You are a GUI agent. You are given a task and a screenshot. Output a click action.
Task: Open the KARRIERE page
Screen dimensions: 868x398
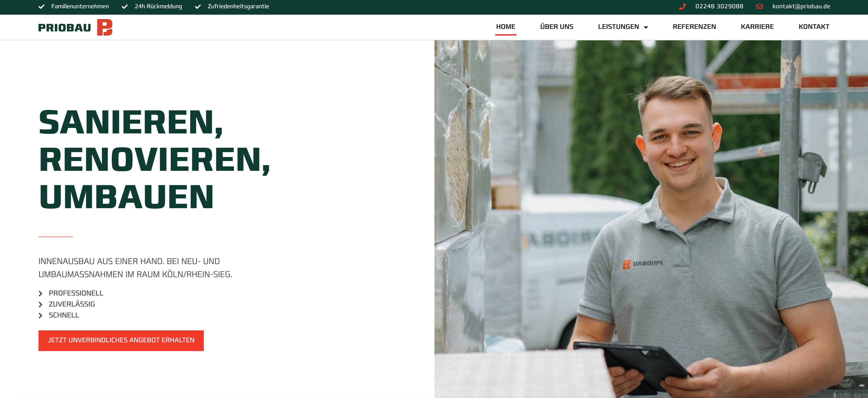[757, 27]
